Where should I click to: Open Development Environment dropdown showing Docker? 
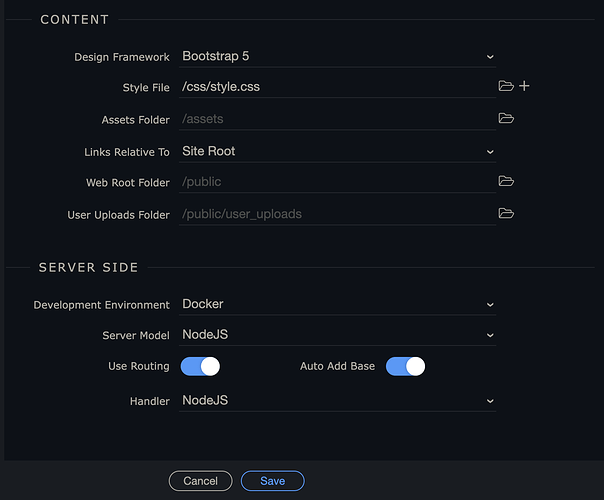click(x=337, y=304)
